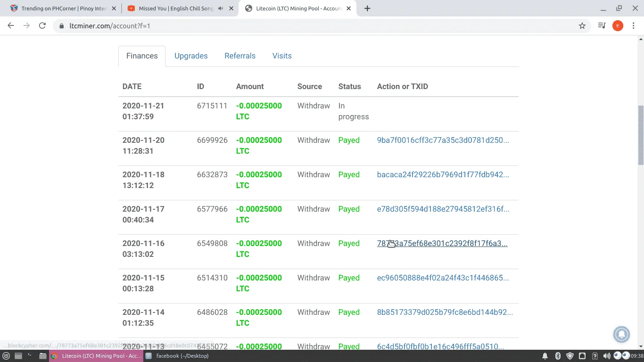Select the Litecoin Mining Pool browser tab
Viewport: 644px width, 362px height.
pos(298,8)
